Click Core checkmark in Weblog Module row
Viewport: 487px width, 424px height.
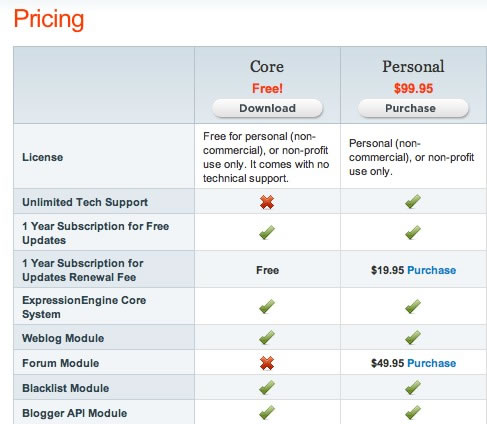pyautogui.click(x=267, y=337)
